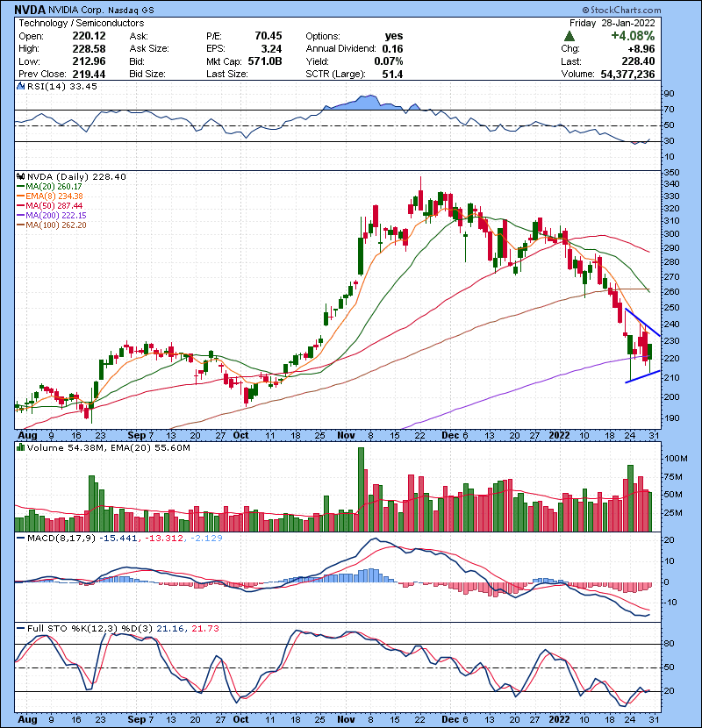
Task: Click the Oct marker on price chart axis
Action: (240, 436)
